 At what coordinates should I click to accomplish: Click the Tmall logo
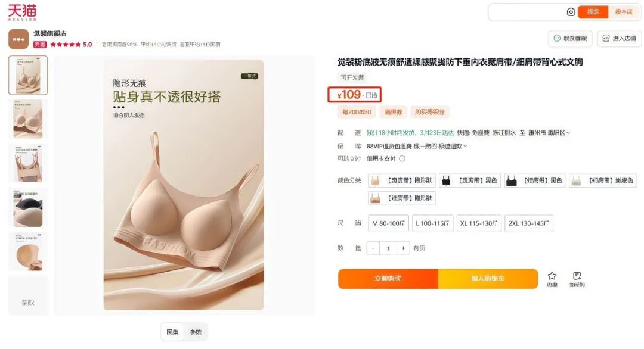22,12
